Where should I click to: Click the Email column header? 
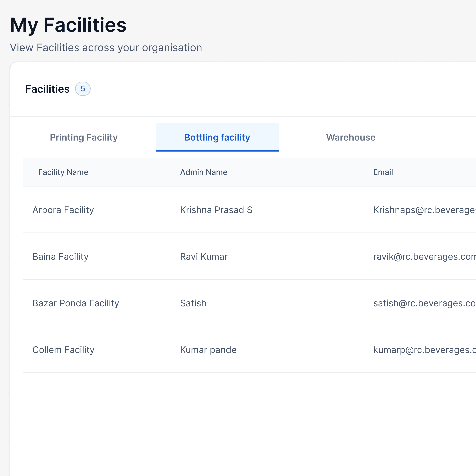pos(383,172)
